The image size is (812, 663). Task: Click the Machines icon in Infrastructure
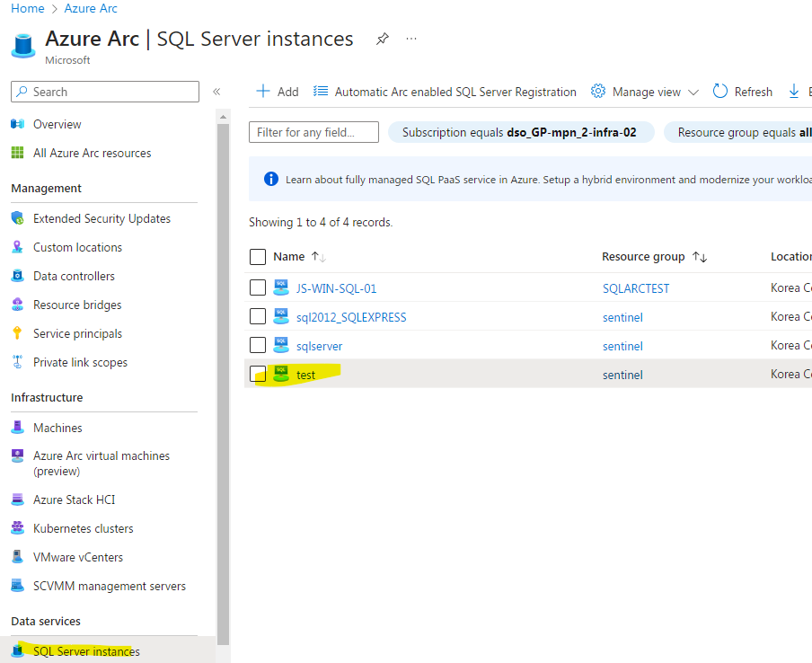(18, 428)
